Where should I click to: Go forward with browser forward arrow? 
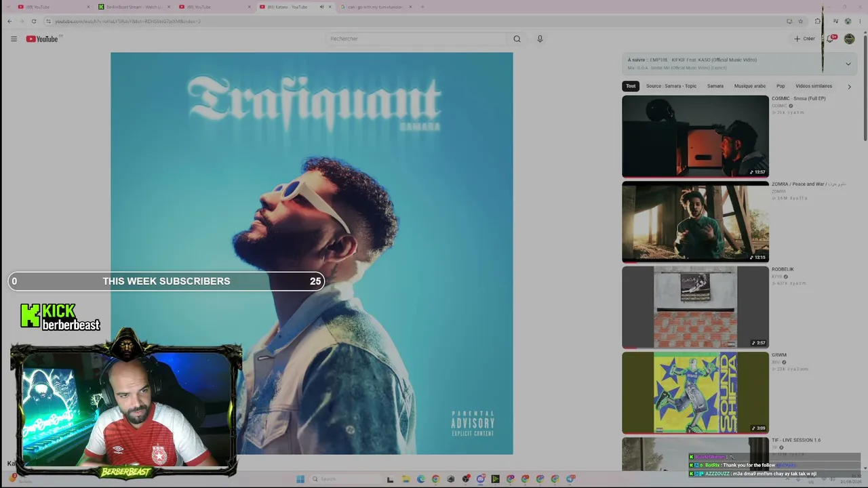click(x=21, y=21)
